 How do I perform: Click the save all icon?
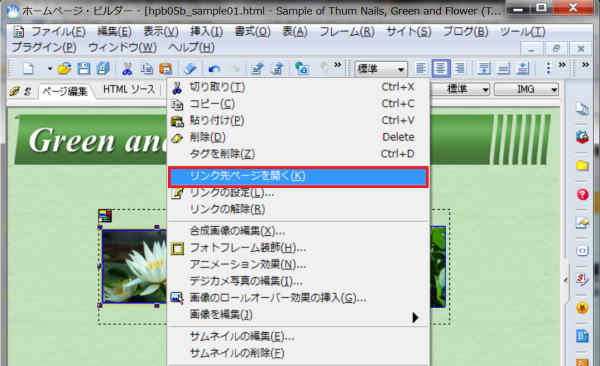(x=103, y=69)
